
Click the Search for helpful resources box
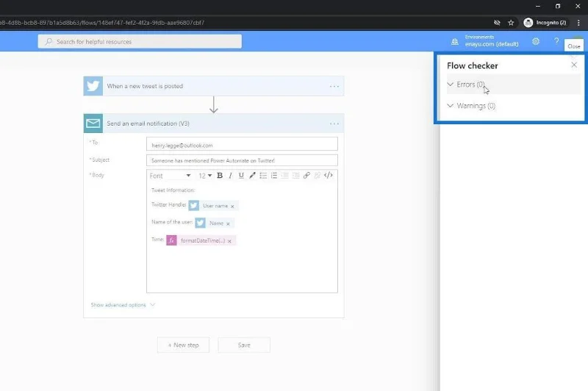[x=140, y=42]
